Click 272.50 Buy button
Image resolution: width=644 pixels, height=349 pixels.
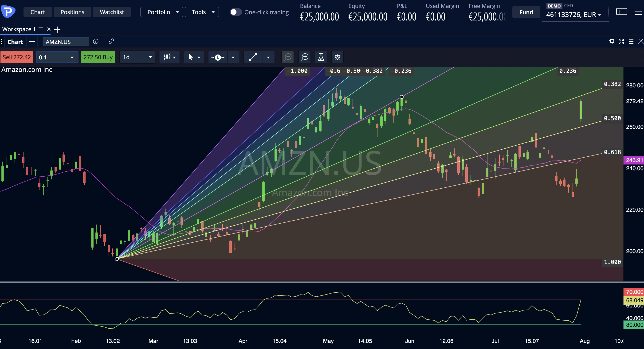[x=98, y=57]
